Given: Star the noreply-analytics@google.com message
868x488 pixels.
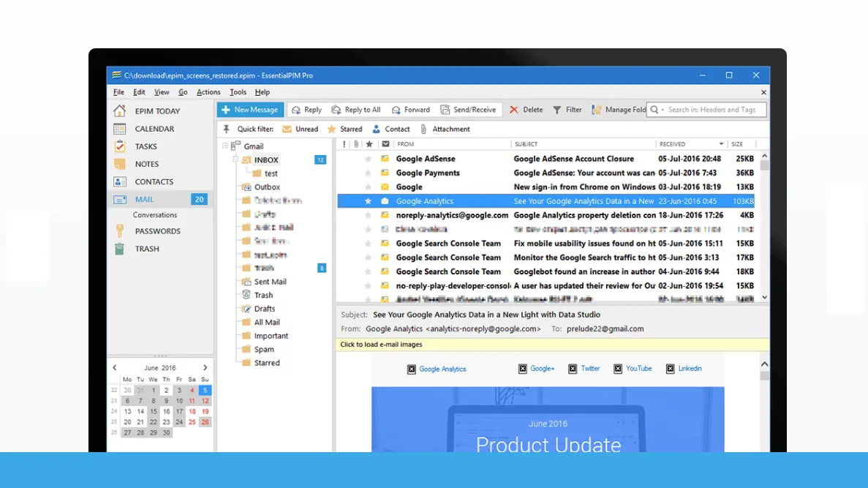Looking at the screenshot, I should click(368, 215).
